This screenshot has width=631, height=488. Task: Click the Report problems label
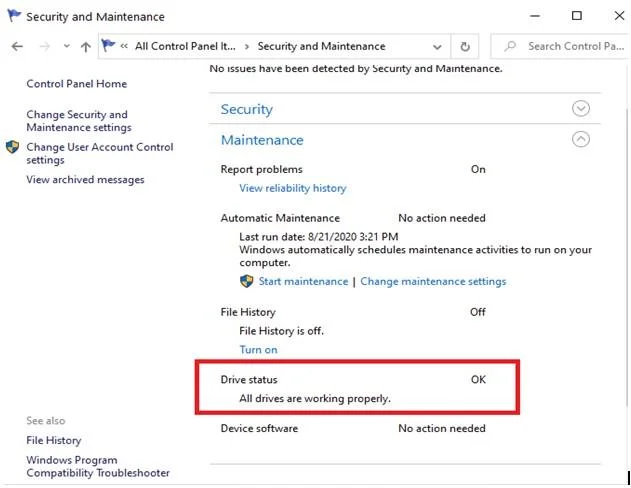(262, 169)
